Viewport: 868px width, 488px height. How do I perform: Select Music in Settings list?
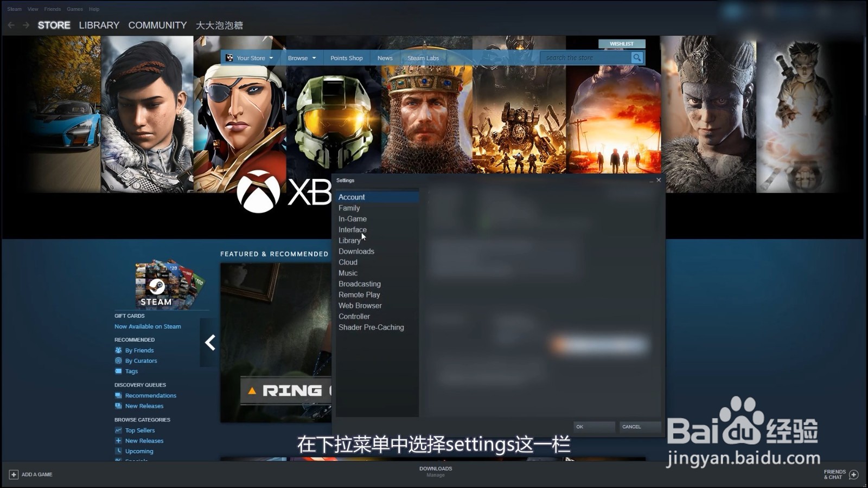coord(377,273)
